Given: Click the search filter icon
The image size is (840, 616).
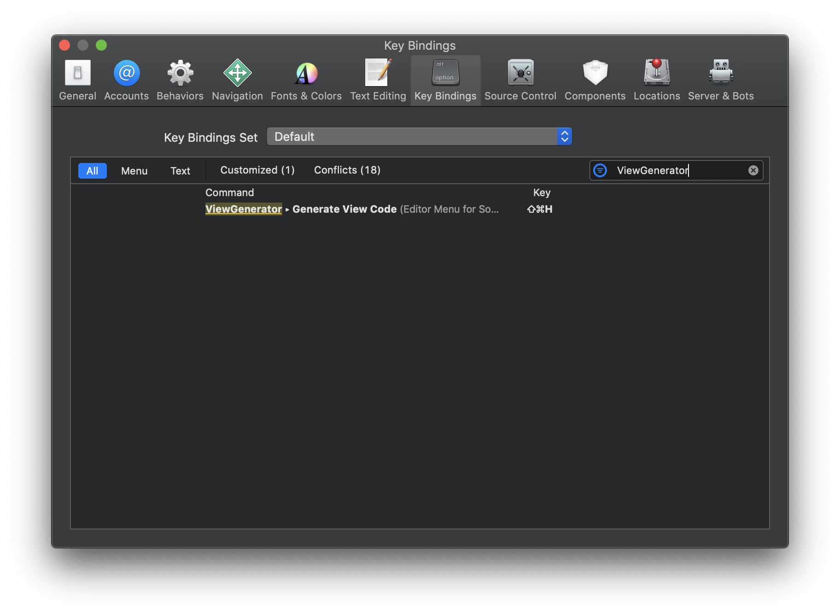Looking at the screenshot, I should click(x=600, y=170).
